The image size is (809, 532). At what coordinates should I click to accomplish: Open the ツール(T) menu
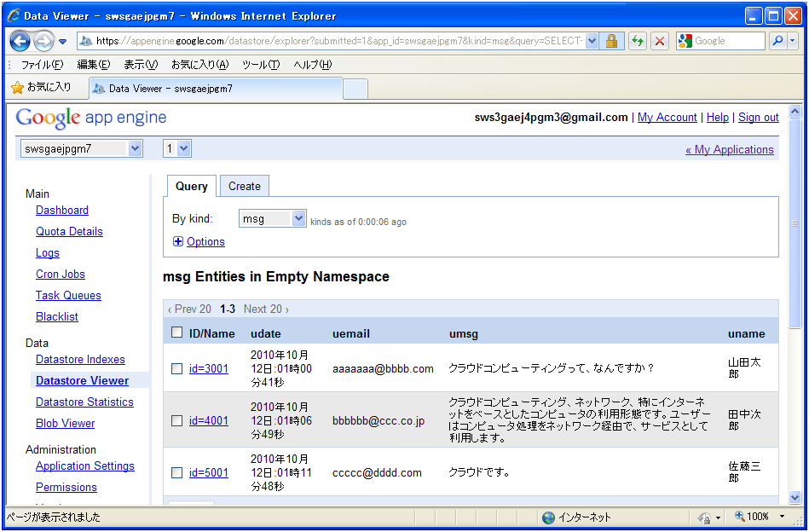[x=261, y=65]
